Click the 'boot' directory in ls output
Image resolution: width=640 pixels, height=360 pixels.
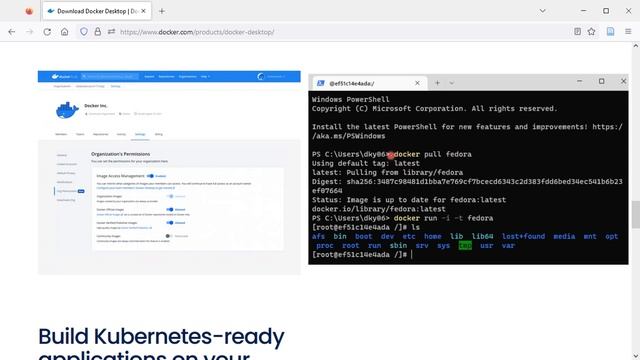(x=363, y=236)
